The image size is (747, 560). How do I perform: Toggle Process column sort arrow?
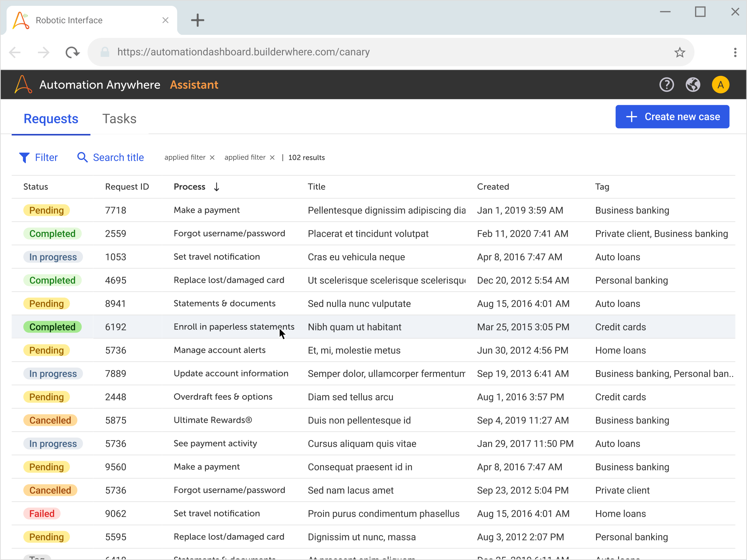[x=217, y=187]
